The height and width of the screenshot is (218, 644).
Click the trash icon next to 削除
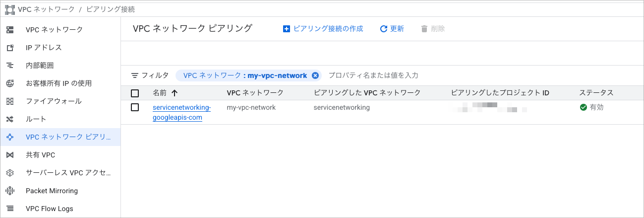424,29
